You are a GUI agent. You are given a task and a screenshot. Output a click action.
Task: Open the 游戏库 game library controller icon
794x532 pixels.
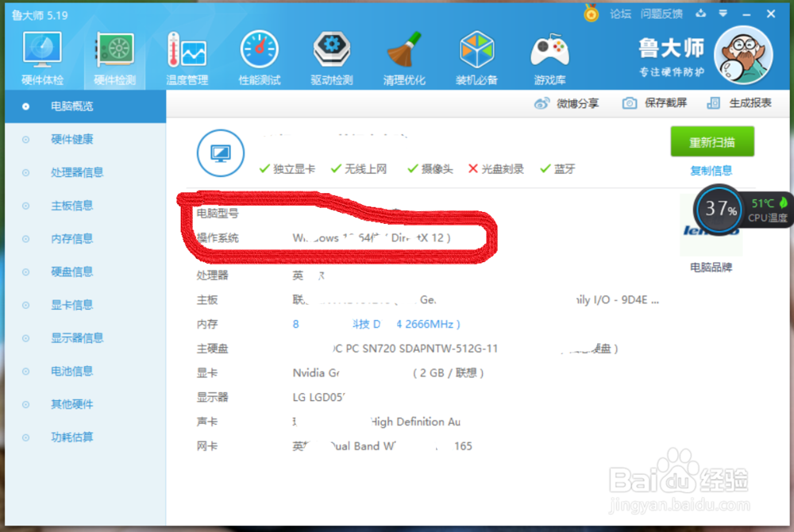[x=549, y=58]
